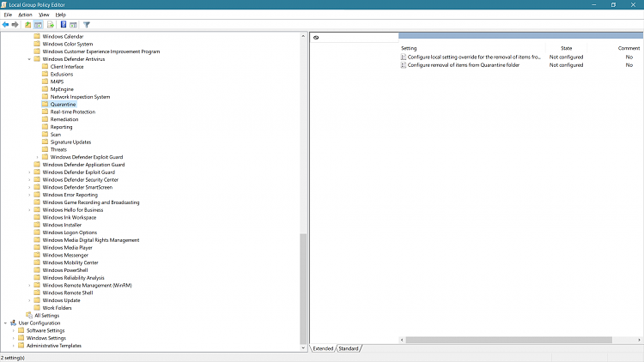Select Configure local setting override policy

(474, 57)
